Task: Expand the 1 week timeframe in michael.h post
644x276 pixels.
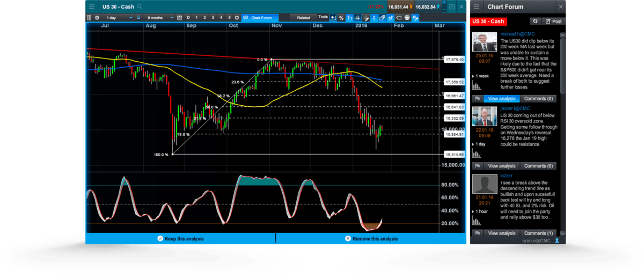Action: [x=481, y=76]
